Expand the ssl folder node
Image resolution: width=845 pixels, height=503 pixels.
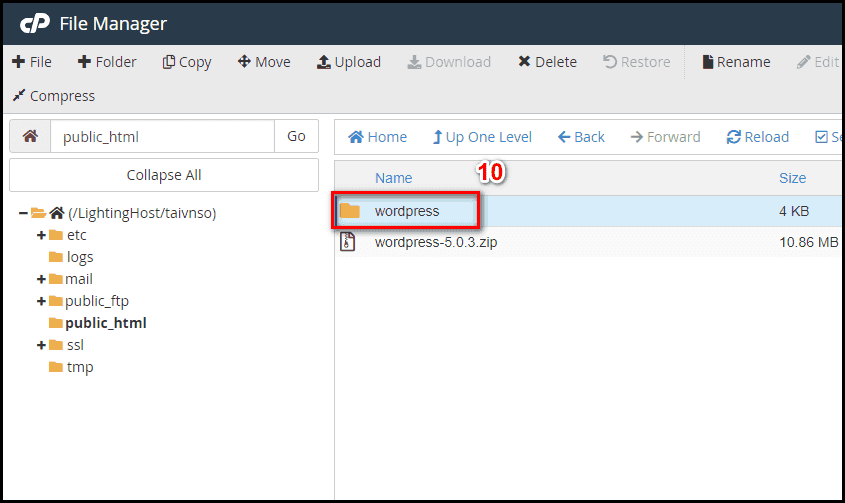click(41, 345)
